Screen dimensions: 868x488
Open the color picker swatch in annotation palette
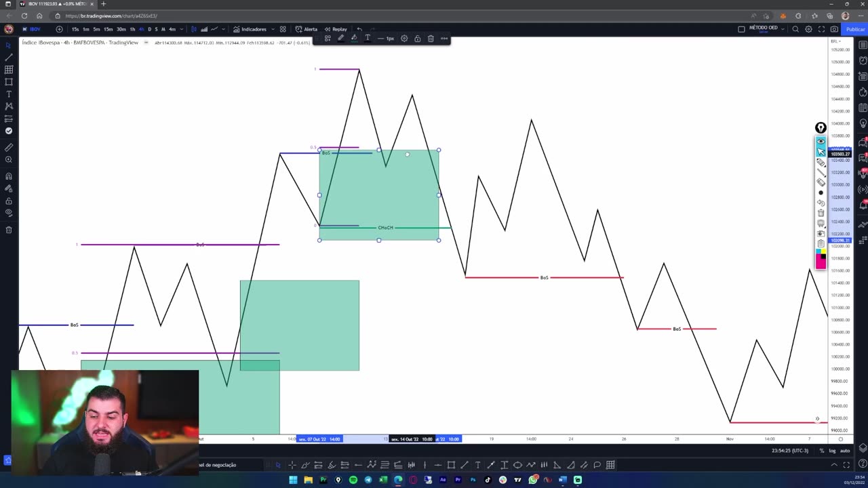click(x=821, y=259)
